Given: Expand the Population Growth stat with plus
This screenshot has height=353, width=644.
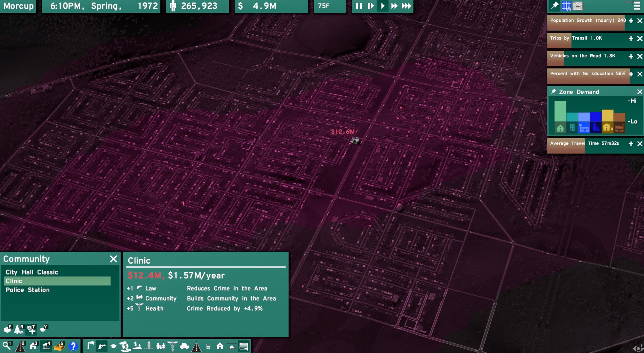Looking at the screenshot, I should pos(631,21).
